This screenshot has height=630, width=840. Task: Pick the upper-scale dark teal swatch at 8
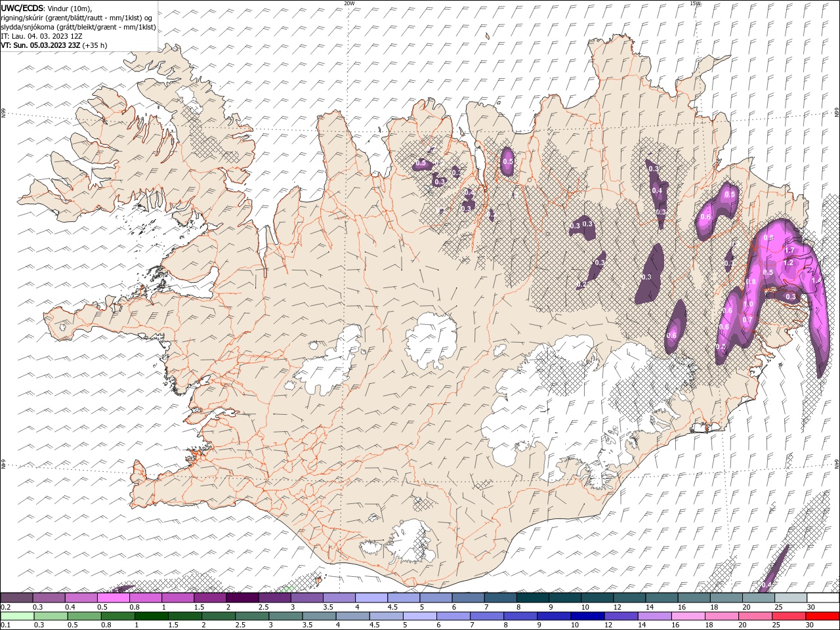[533, 598]
